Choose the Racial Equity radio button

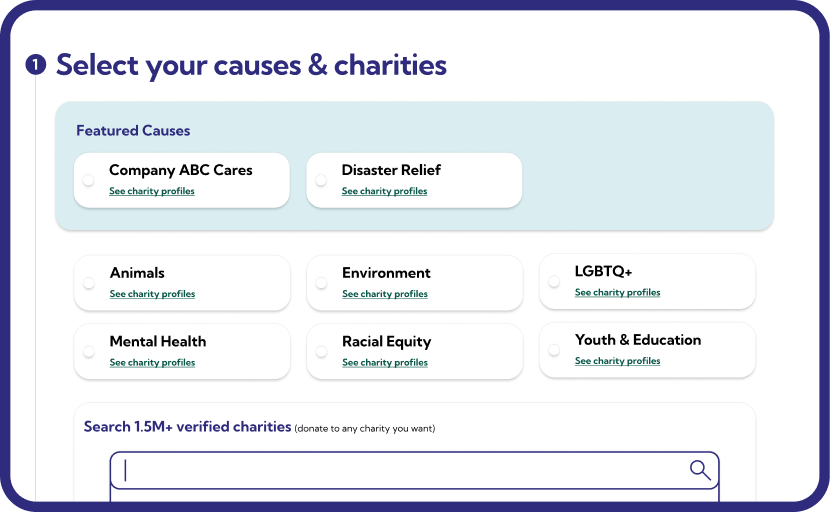coord(321,351)
